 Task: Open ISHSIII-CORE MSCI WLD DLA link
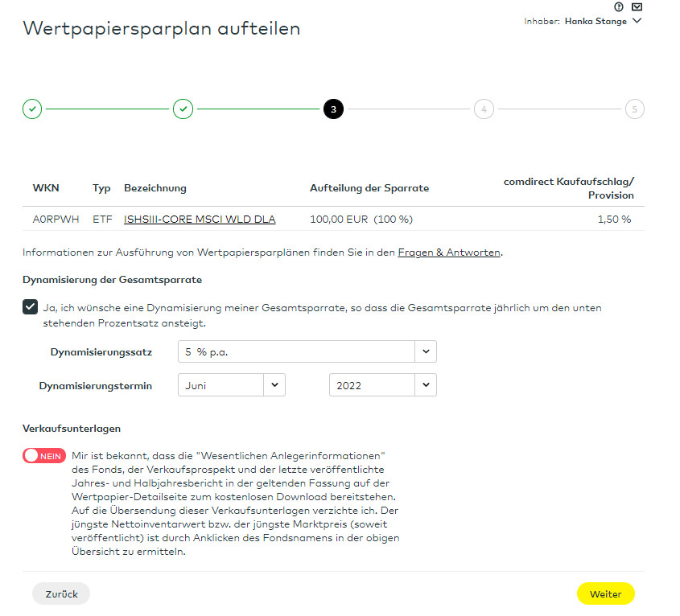(x=200, y=219)
